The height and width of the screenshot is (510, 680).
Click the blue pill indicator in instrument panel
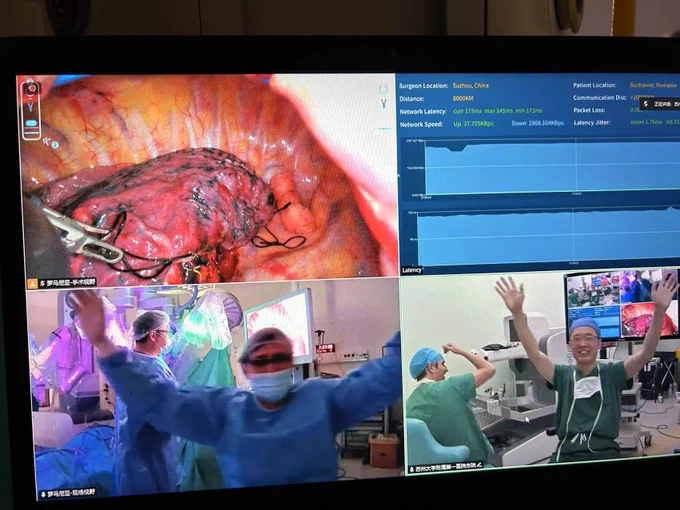32,123
